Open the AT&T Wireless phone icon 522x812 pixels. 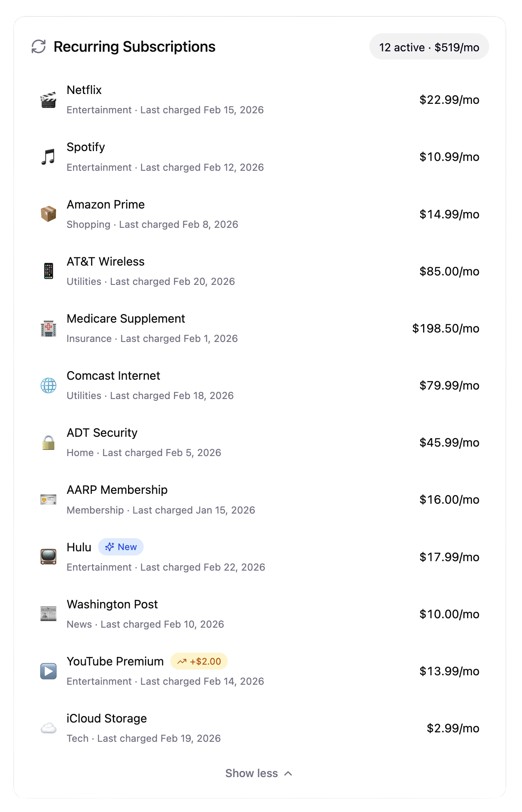pyautogui.click(x=48, y=271)
